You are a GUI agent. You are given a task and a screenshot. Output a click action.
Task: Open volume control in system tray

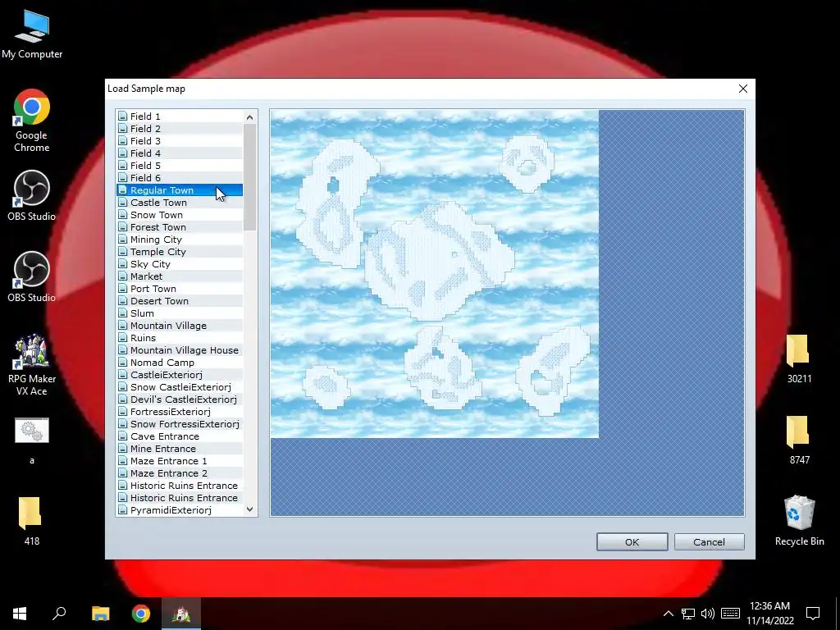click(x=708, y=614)
